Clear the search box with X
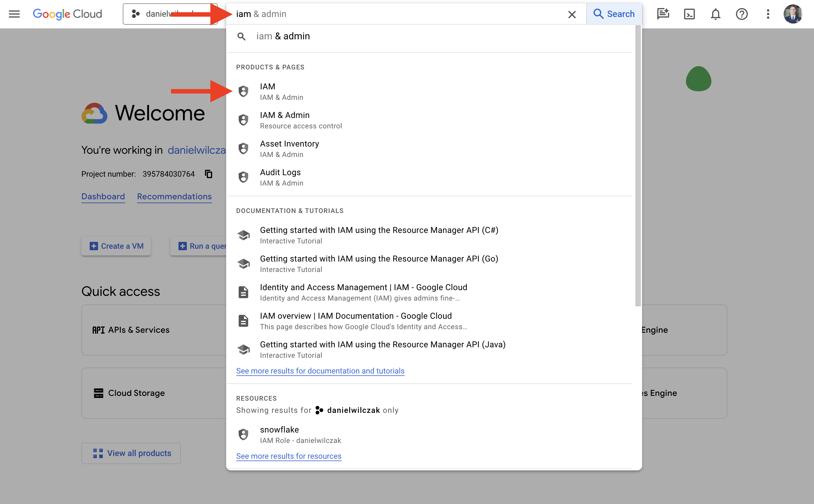Image resolution: width=814 pixels, height=504 pixels. [572, 14]
